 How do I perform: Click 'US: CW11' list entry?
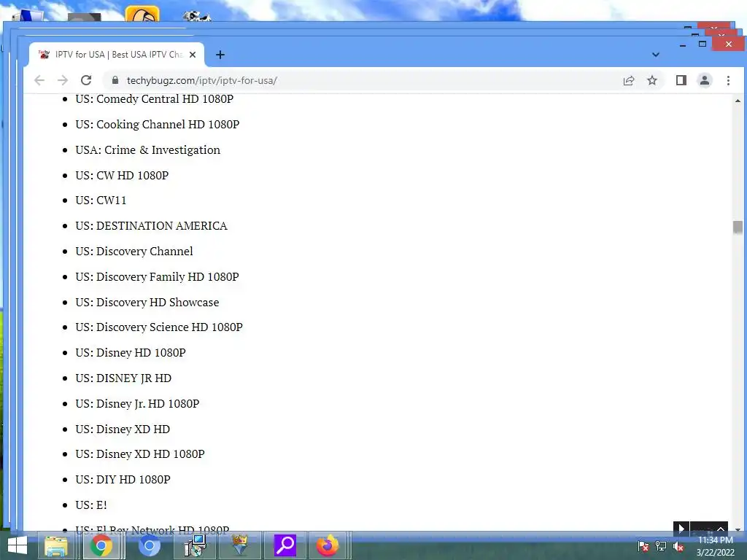(101, 201)
